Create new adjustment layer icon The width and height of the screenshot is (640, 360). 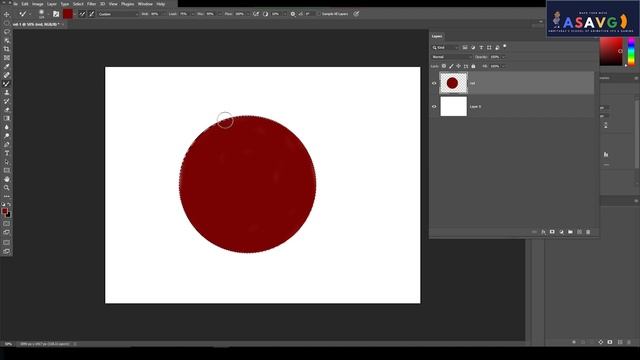561,232
